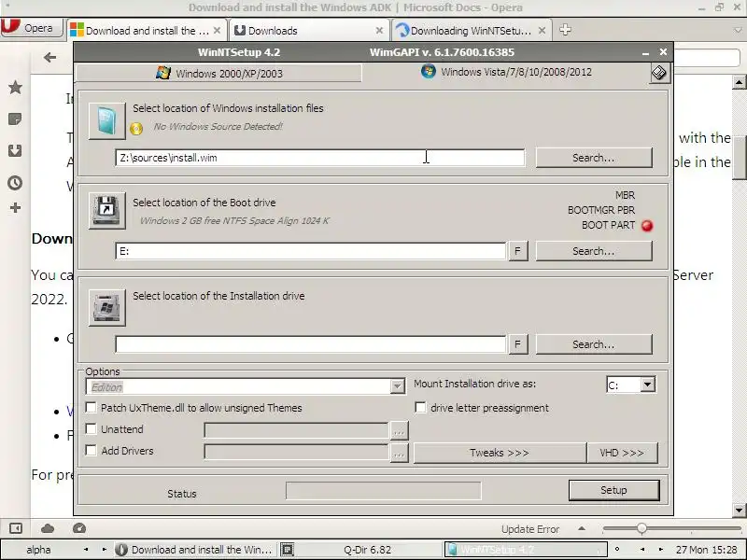
Task: Browse for Unattend file with ... button
Action: pyautogui.click(x=399, y=431)
